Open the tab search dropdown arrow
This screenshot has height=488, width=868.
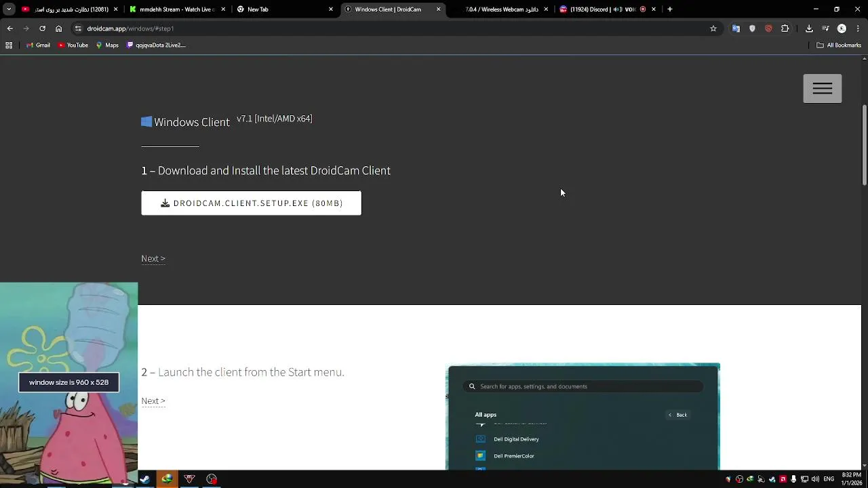(9, 9)
